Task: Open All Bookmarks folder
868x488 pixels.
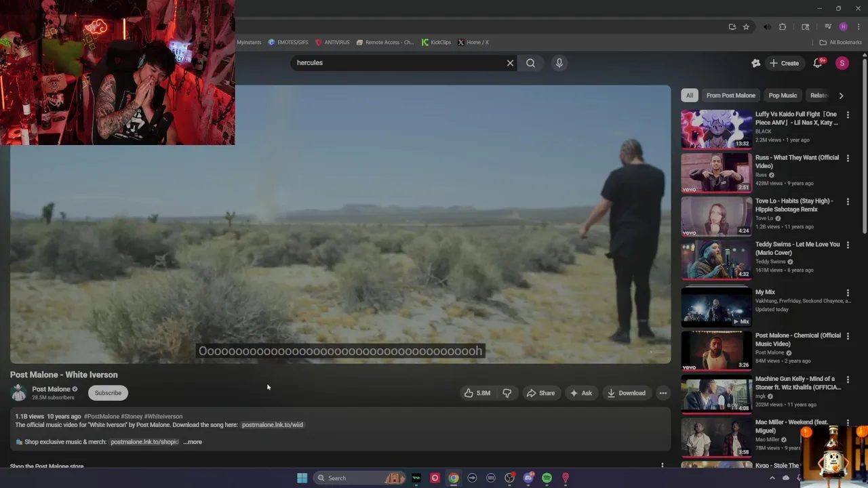Action: pos(840,42)
